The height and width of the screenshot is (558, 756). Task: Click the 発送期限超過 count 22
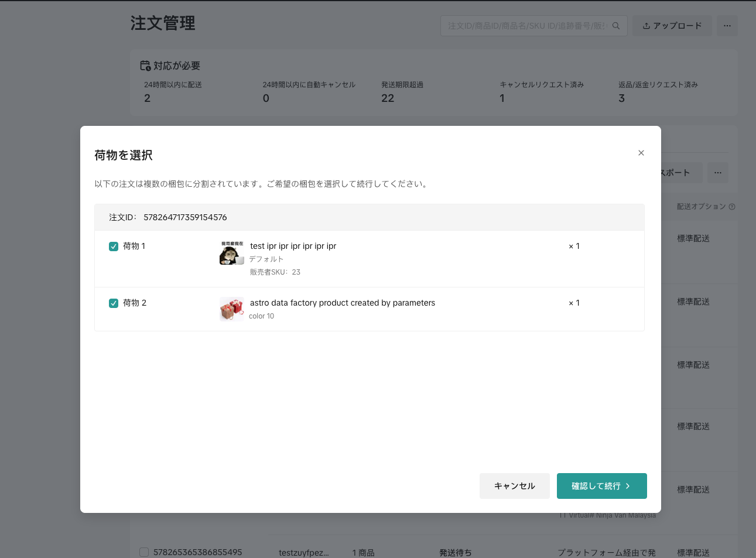[x=388, y=98]
